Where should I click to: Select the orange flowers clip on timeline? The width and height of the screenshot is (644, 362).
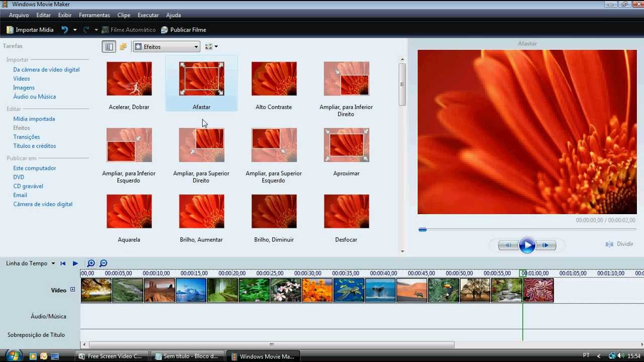pyautogui.click(x=317, y=291)
